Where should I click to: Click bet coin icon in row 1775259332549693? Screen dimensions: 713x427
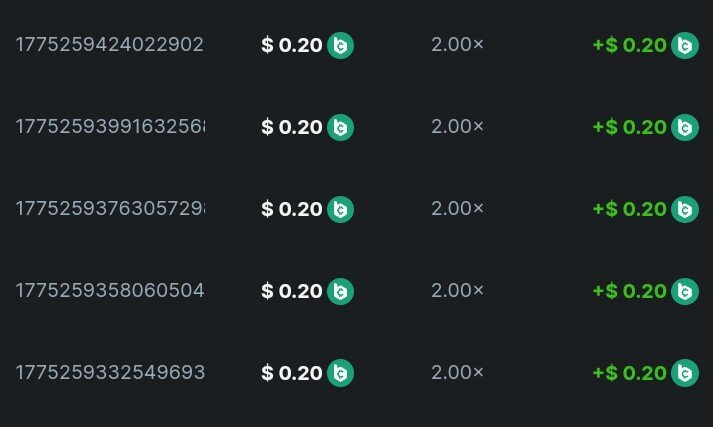pyautogui.click(x=340, y=373)
